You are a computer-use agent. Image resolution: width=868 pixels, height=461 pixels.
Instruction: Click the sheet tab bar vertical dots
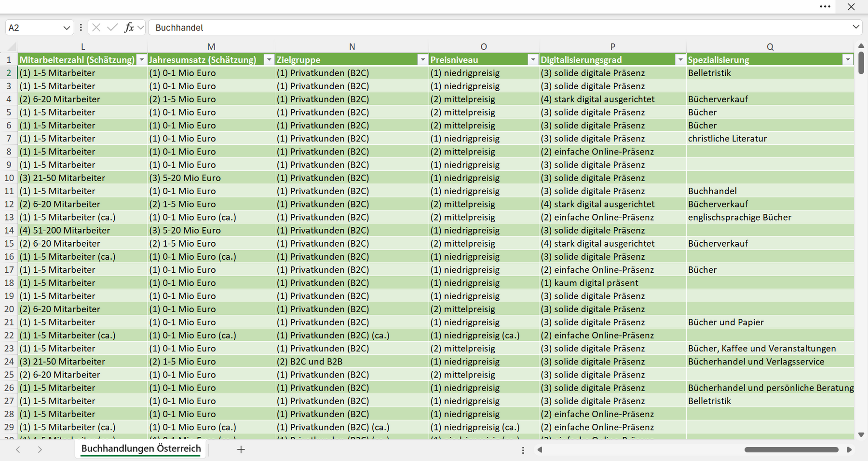[x=523, y=450]
